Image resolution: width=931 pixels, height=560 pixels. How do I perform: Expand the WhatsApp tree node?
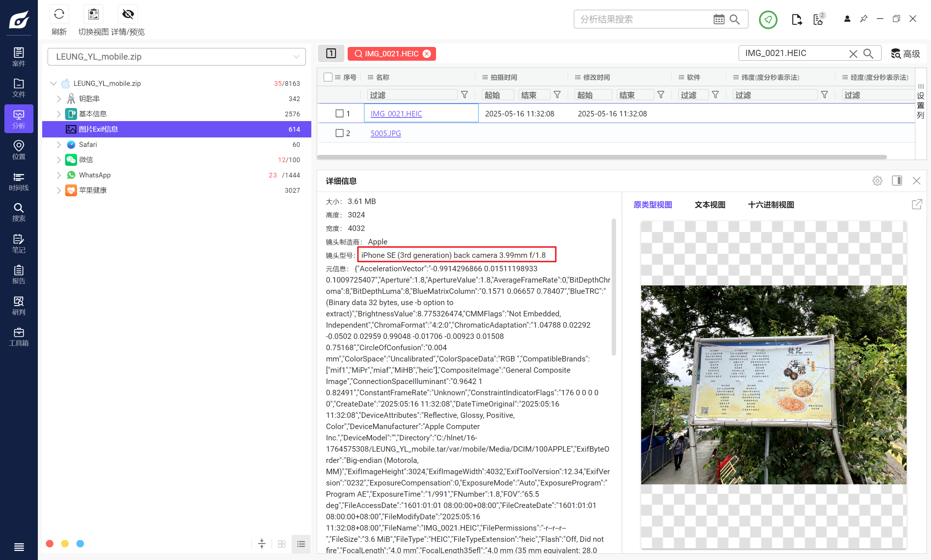point(59,175)
